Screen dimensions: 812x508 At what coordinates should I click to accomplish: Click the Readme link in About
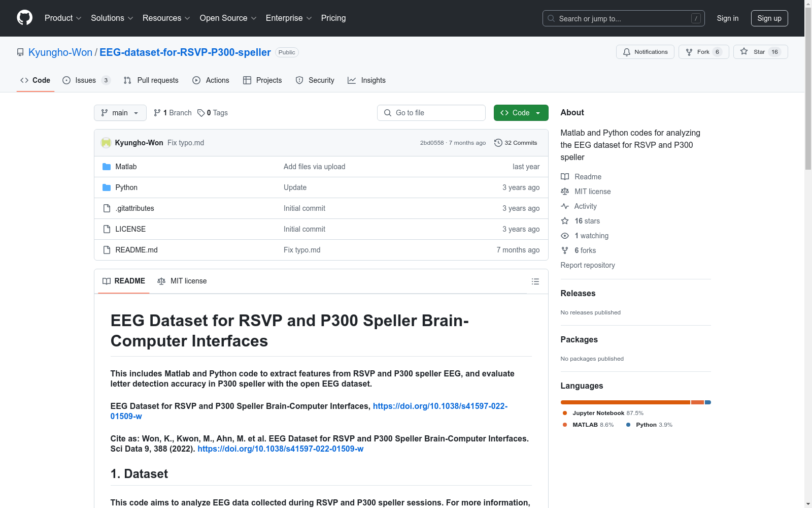tap(581, 177)
